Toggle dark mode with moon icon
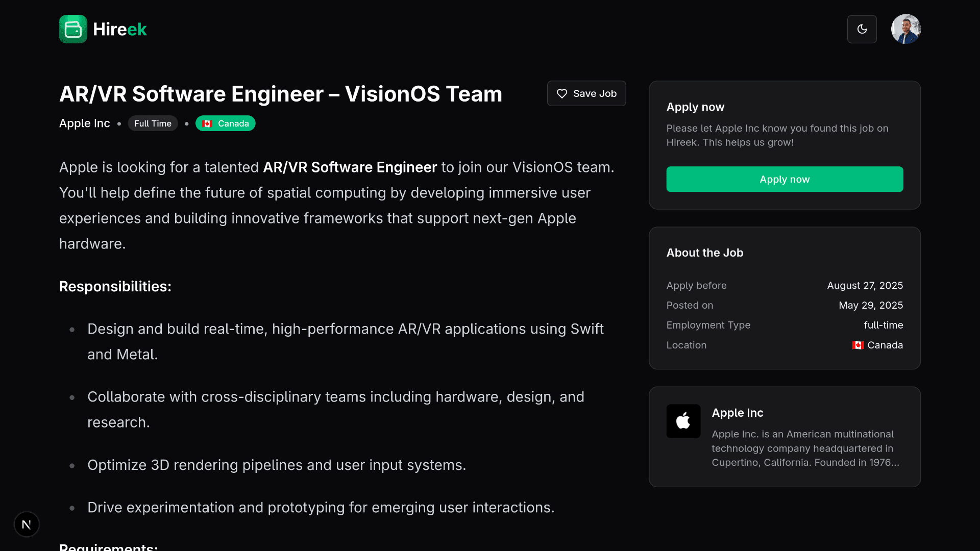The image size is (980, 551). pyautogui.click(x=862, y=29)
